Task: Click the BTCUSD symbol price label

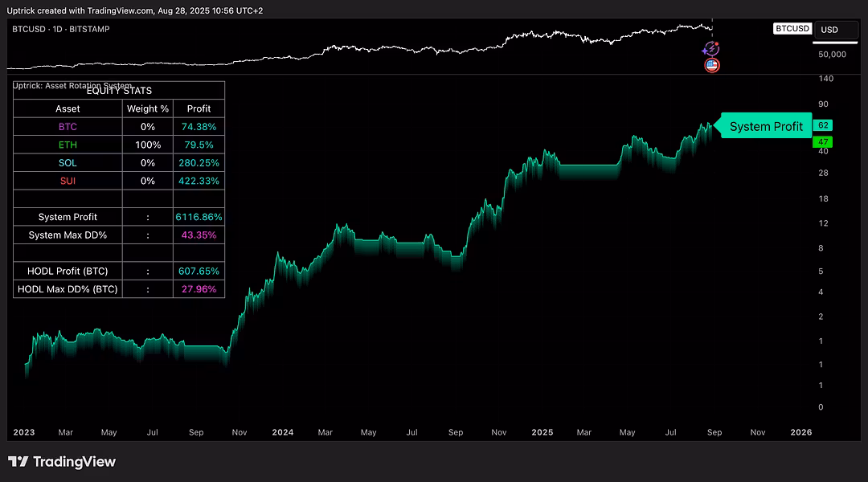Action: coord(792,29)
